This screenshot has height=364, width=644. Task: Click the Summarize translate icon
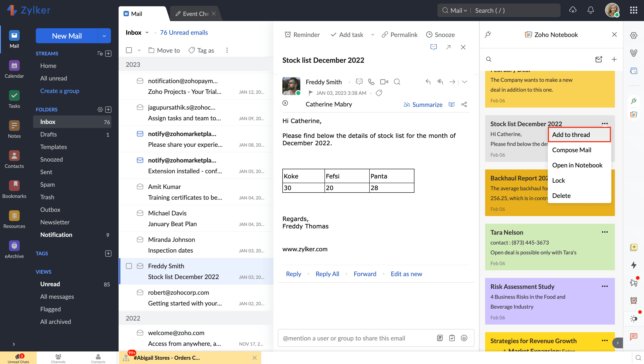407,105
